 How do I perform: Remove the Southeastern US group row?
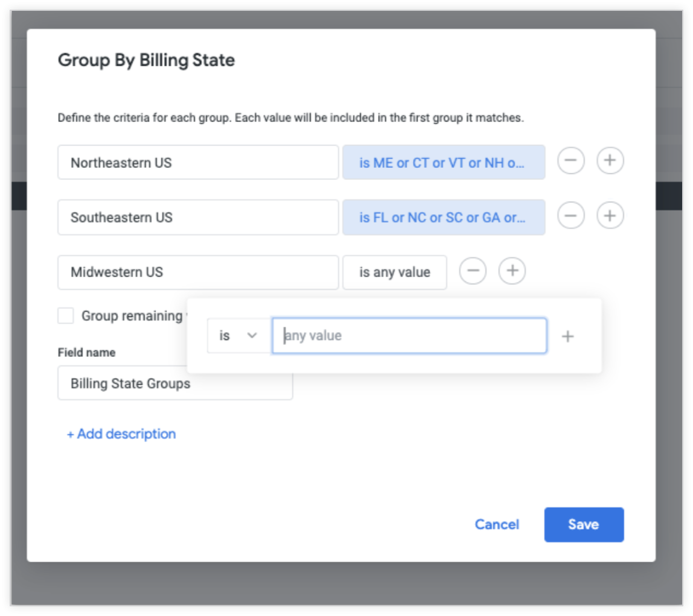coord(570,216)
